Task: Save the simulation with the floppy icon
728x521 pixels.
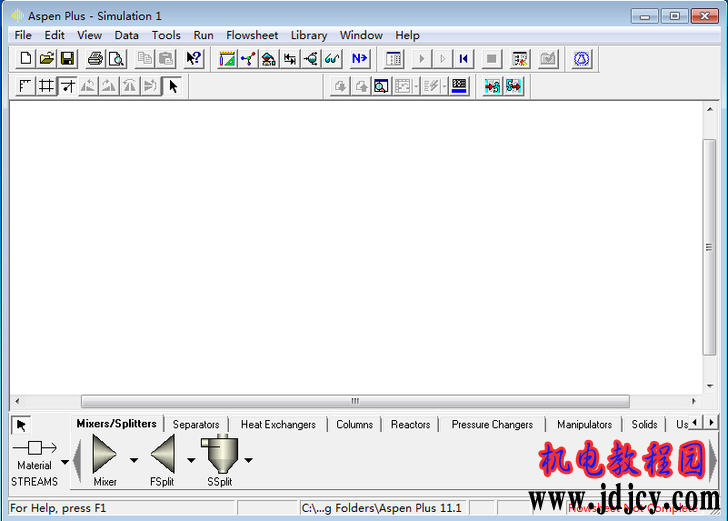Action: 68,59
